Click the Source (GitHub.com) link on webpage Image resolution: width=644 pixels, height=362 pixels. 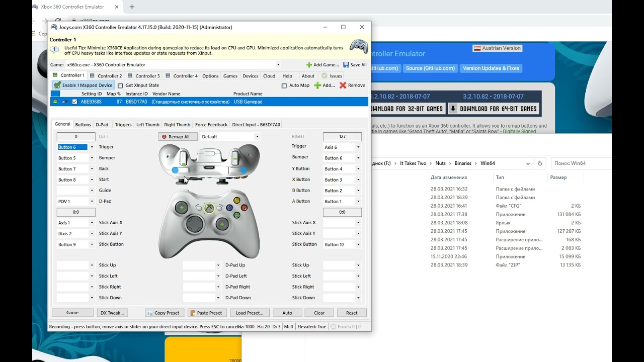[430, 68]
